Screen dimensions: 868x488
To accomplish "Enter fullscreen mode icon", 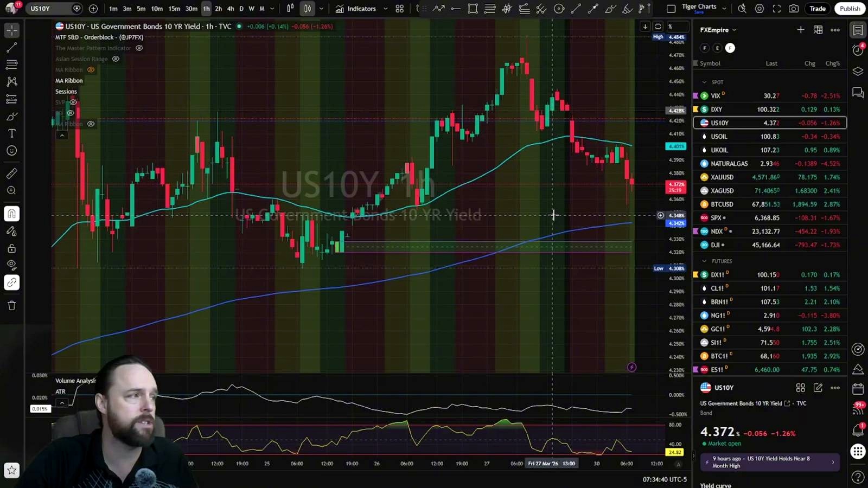I will click(777, 9).
